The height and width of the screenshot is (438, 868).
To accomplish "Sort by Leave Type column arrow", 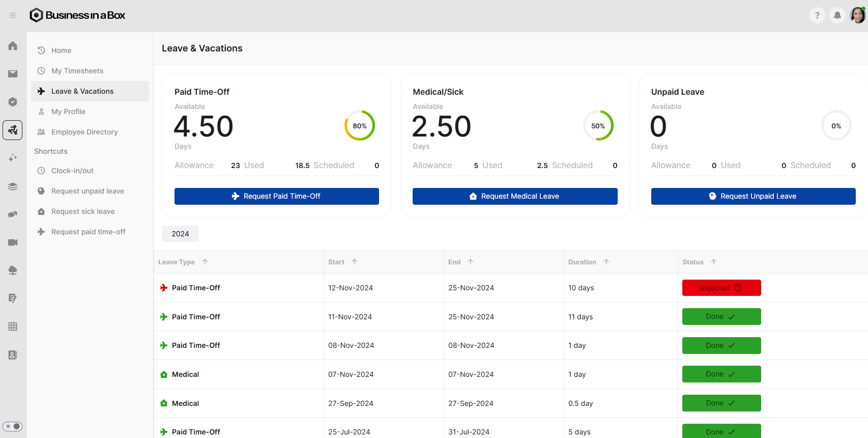I will pyautogui.click(x=205, y=262).
